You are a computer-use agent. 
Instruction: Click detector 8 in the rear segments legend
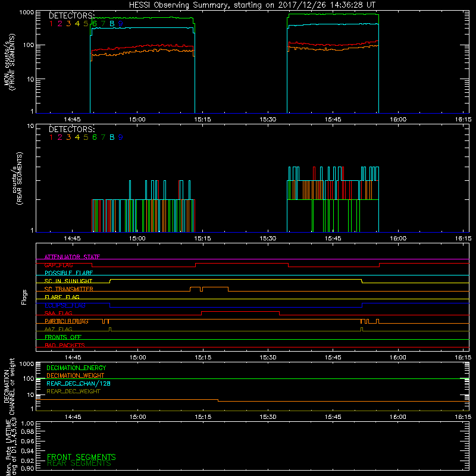point(112,137)
